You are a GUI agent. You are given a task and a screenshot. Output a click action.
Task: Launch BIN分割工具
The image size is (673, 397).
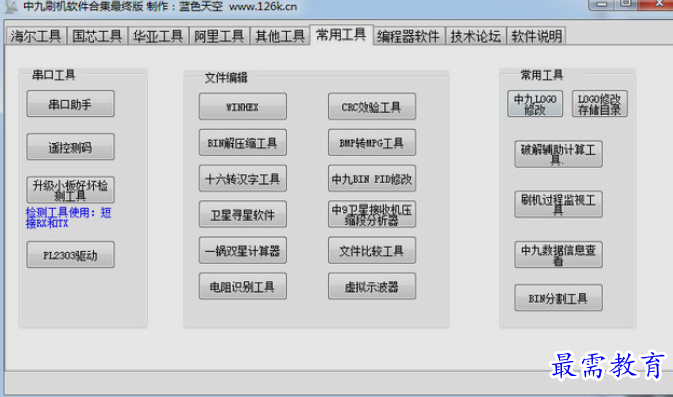(x=558, y=297)
